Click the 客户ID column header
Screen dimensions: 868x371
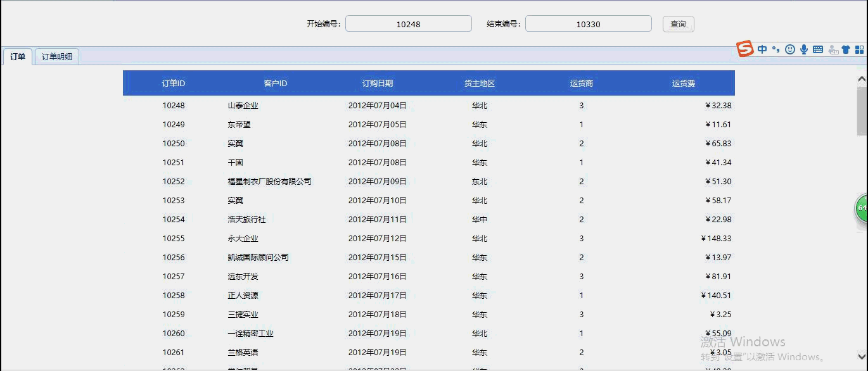click(276, 83)
